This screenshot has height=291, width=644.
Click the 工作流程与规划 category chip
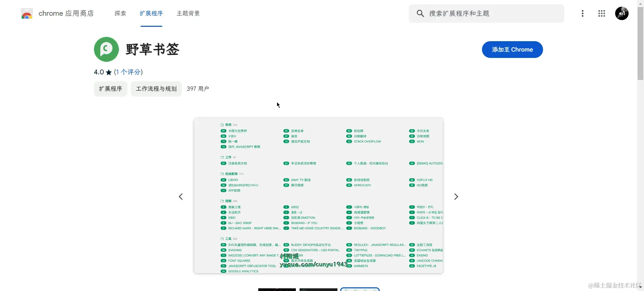point(156,89)
